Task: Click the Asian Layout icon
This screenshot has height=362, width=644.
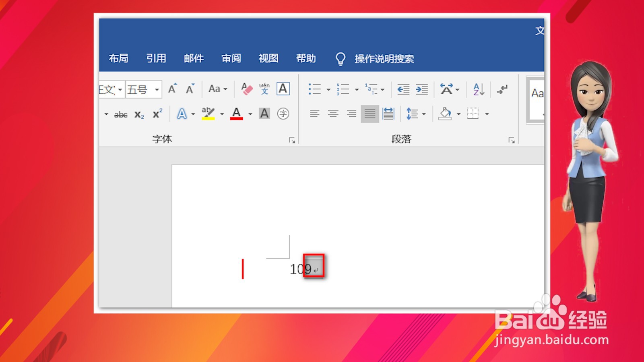Action: tap(446, 89)
